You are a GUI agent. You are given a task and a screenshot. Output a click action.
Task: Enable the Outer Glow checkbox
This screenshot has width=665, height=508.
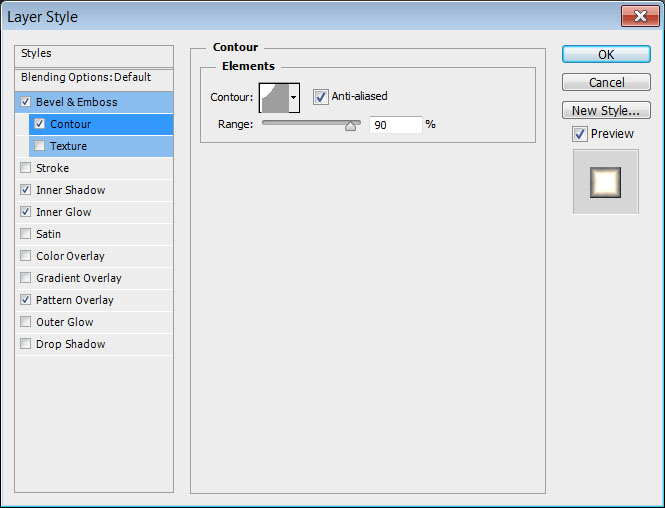coord(25,322)
